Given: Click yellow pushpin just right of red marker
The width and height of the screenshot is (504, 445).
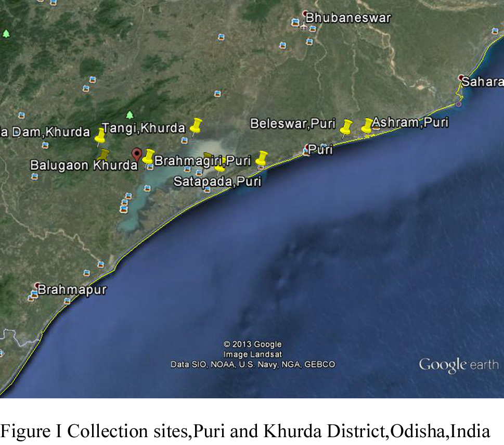Looking at the screenshot, I should tap(149, 156).
